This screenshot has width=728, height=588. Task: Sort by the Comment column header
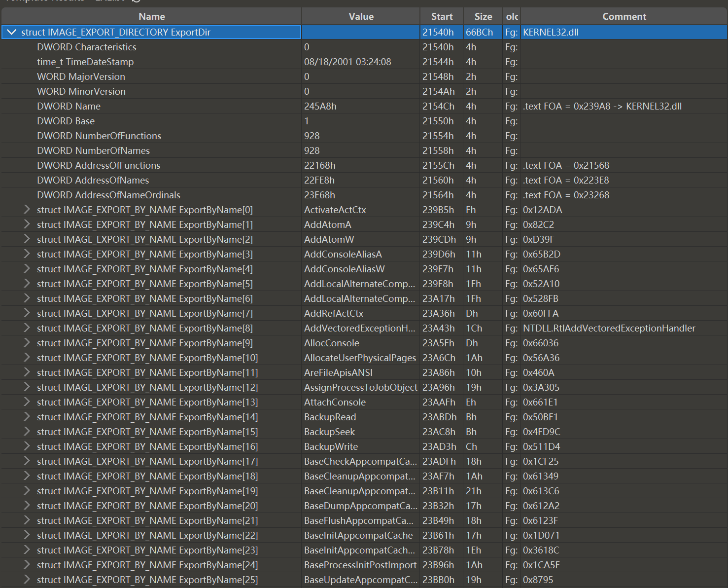[x=624, y=16]
